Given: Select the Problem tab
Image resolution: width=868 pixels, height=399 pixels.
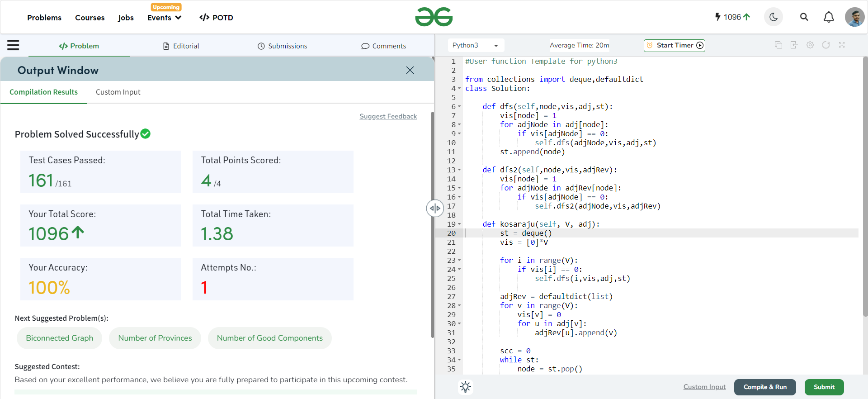Looking at the screenshot, I should coord(79,46).
